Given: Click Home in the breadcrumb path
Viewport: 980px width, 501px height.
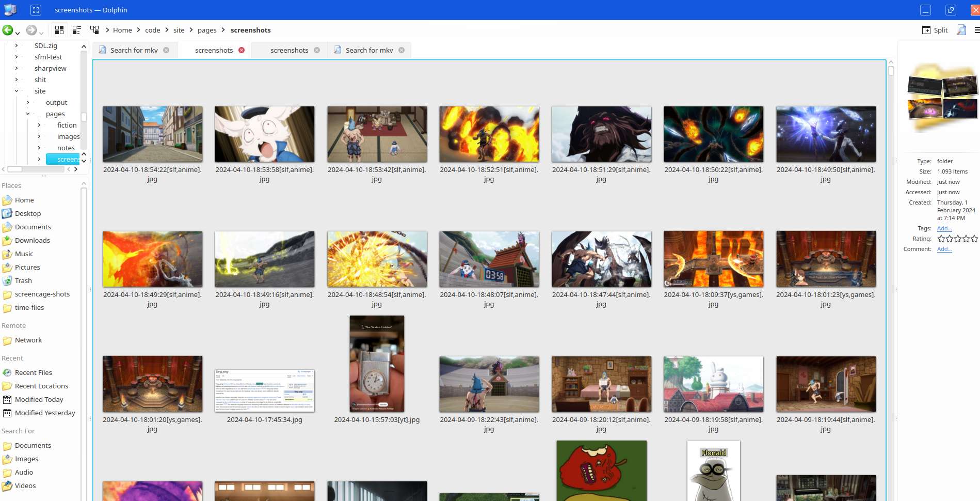Looking at the screenshot, I should click(x=122, y=30).
